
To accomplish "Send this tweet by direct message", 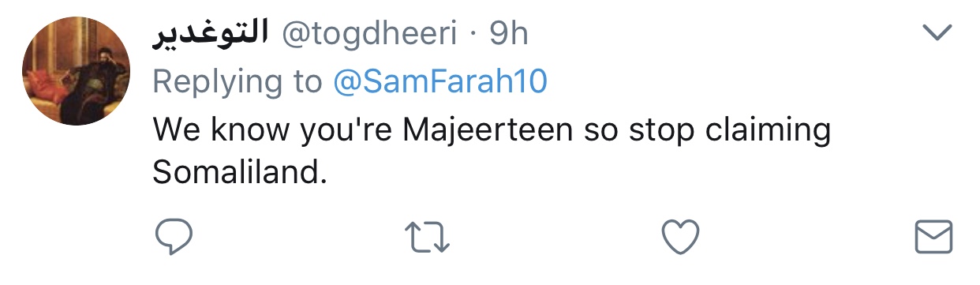I will [x=933, y=237].
